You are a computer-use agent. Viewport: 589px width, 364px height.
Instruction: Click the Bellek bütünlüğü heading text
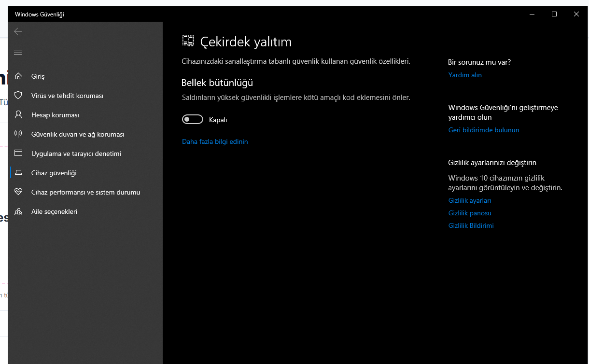(217, 83)
